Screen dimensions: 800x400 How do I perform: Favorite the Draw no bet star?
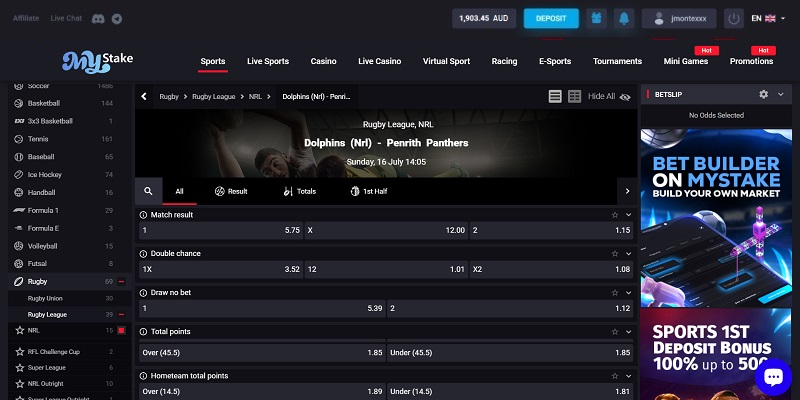coord(615,293)
